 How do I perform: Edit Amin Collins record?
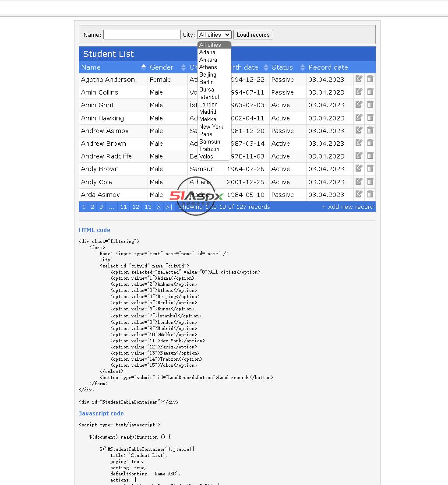point(359,91)
